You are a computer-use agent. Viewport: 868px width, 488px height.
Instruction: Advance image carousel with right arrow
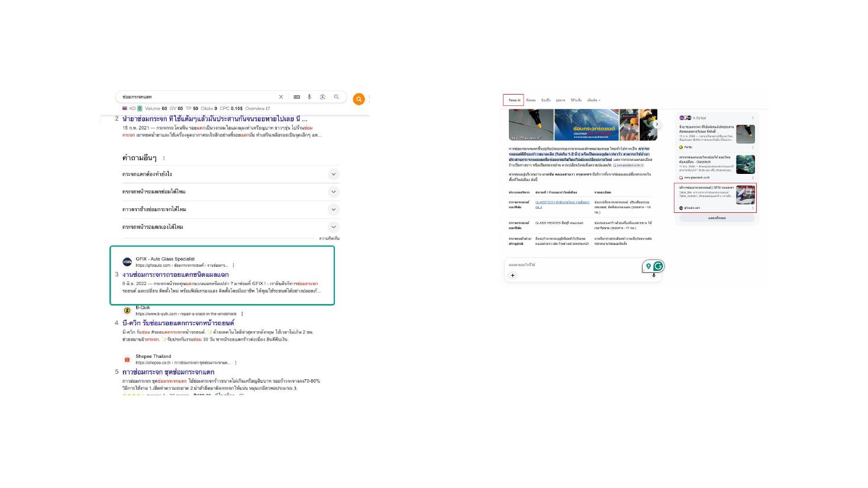(656, 124)
